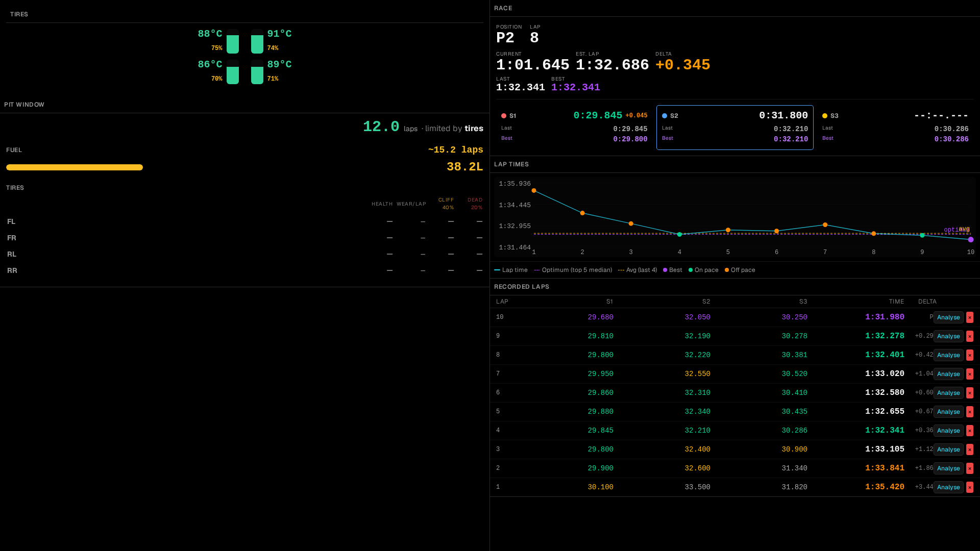Screen dimensions: 980x551
Task: Click the FL tire row label
Action: tap(11, 221)
